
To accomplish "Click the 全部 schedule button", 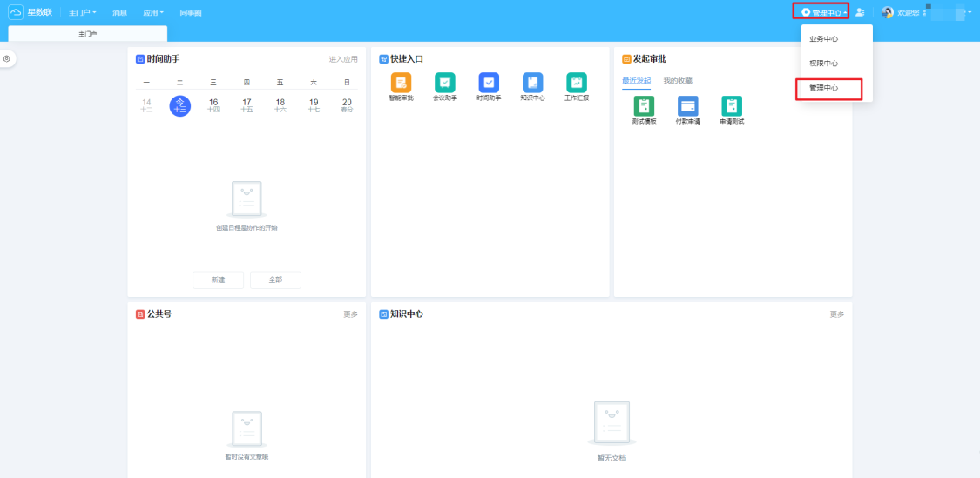I will (x=275, y=280).
